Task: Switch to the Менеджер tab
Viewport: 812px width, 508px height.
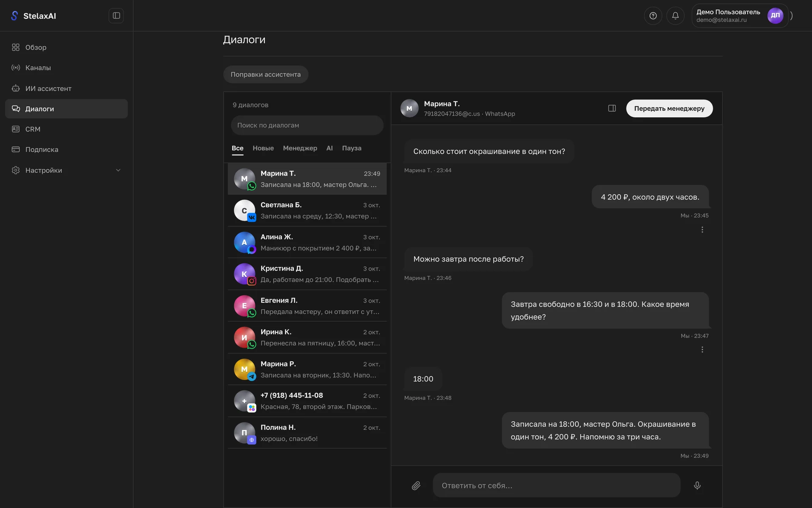Action: coord(300,148)
